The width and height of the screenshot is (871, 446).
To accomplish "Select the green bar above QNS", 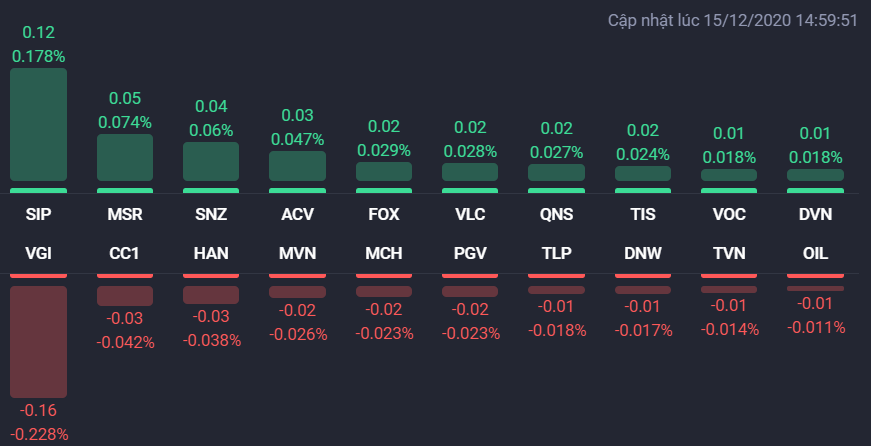I will [x=556, y=172].
